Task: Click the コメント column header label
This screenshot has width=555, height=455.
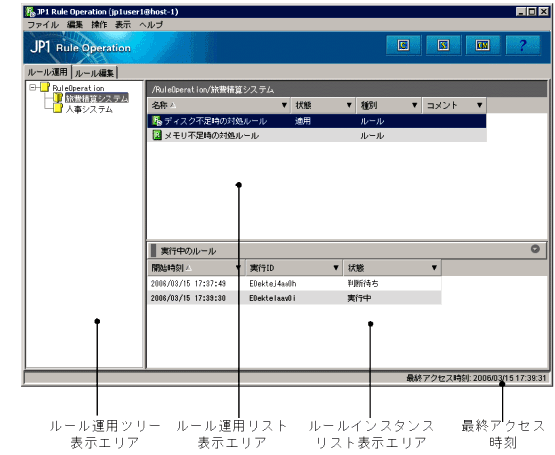Action: (x=442, y=105)
